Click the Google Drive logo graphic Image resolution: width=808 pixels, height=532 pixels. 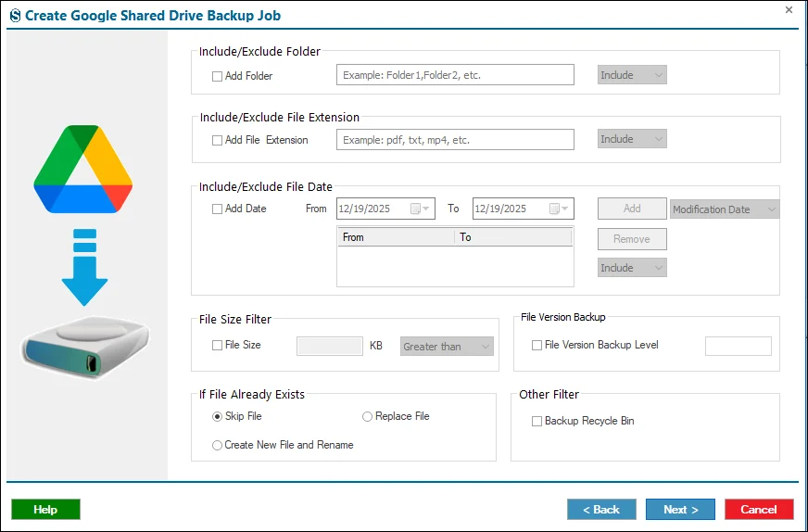83,169
